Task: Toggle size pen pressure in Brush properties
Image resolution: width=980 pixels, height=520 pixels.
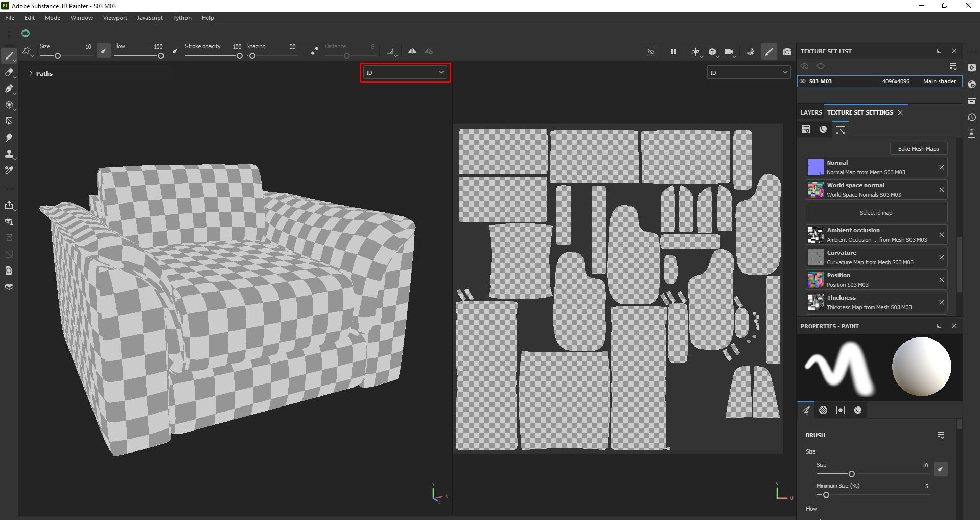Action: pos(941,469)
